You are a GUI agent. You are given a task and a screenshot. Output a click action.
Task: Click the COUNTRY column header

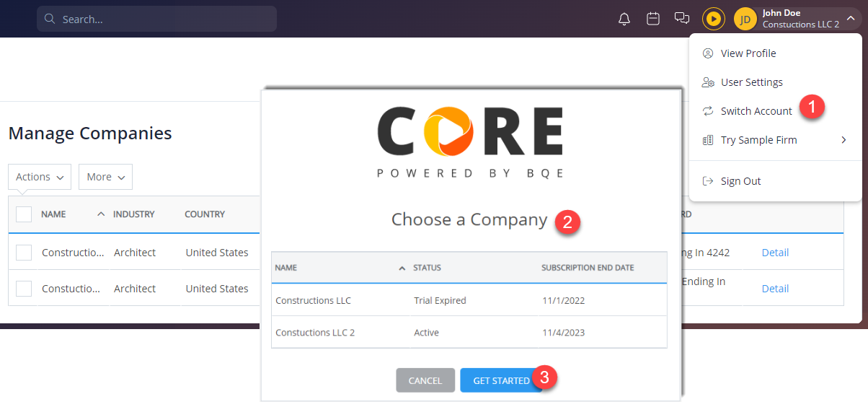click(x=205, y=214)
